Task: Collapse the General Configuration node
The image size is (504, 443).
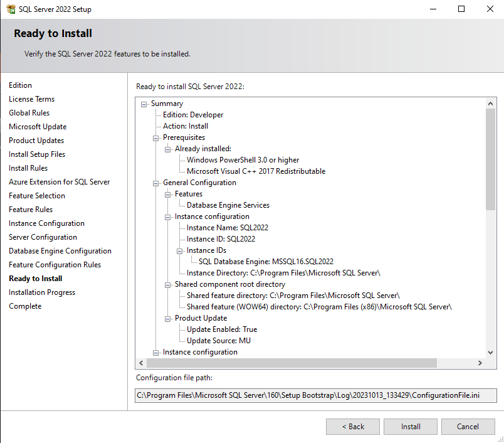Action: (156, 183)
